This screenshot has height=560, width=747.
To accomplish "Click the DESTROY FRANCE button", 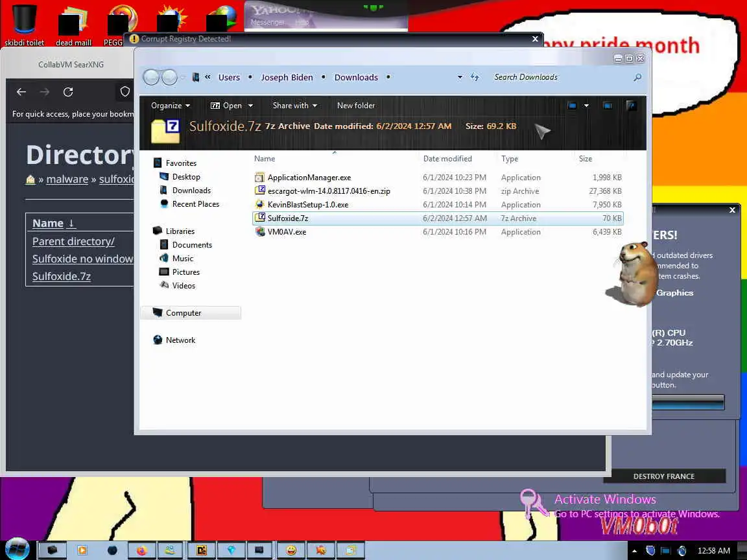I will pyautogui.click(x=663, y=476).
